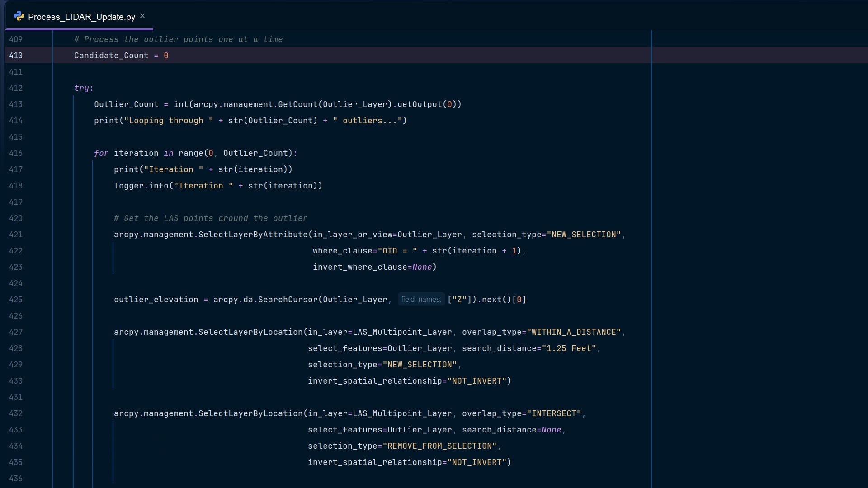This screenshot has width=868, height=488.
Task: Click comment '# Process the outlier points one at a time'
Action: point(179,39)
